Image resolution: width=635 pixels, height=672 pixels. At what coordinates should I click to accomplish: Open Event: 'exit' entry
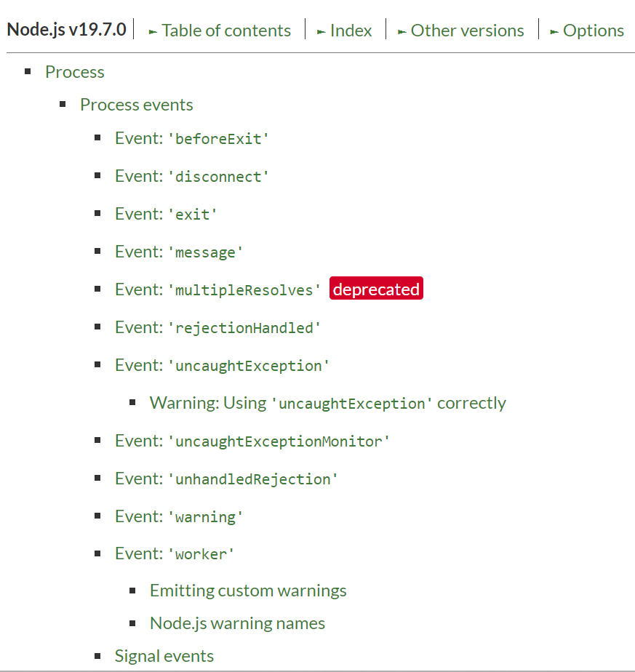click(x=166, y=214)
